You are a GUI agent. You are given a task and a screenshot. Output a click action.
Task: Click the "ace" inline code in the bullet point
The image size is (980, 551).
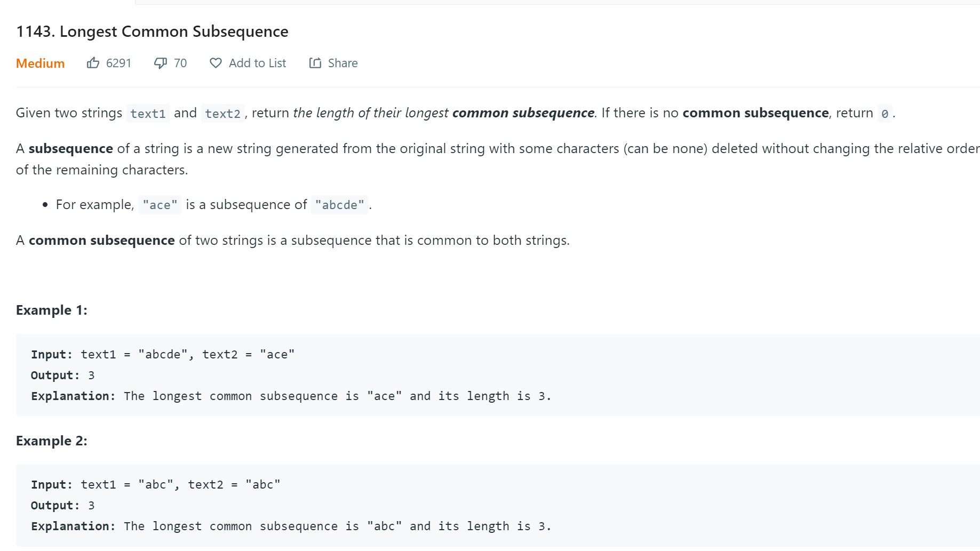pos(160,205)
